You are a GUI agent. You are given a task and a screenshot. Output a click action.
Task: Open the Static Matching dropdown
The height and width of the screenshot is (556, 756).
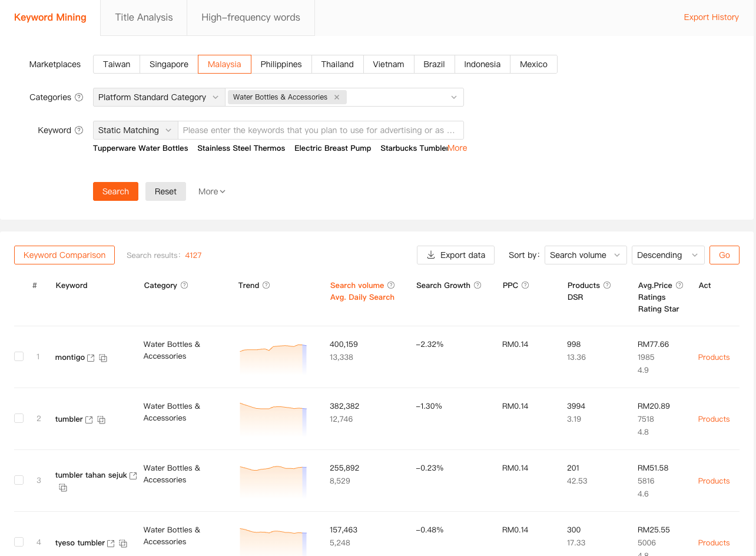point(135,131)
